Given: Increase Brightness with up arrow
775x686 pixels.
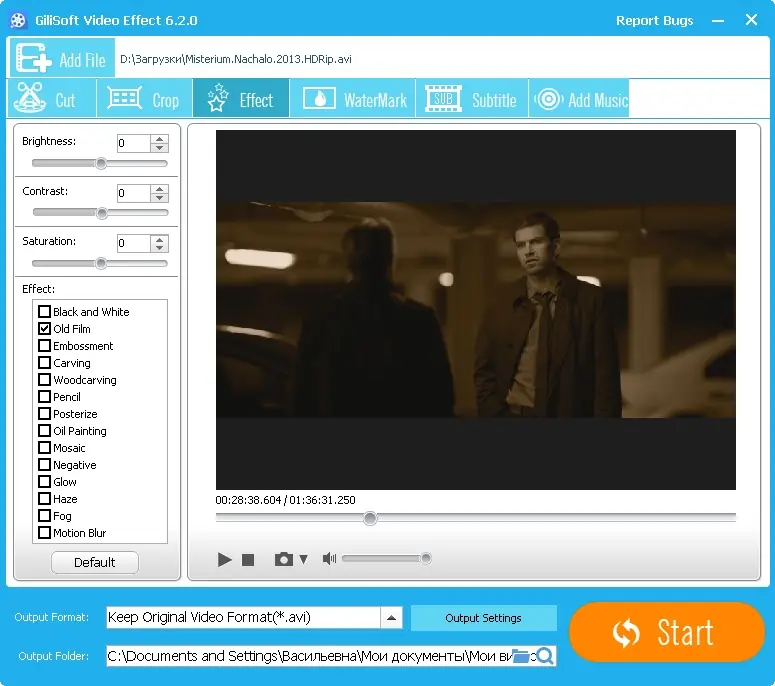Looking at the screenshot, I should pyautogui.click(x=159, y=139).
